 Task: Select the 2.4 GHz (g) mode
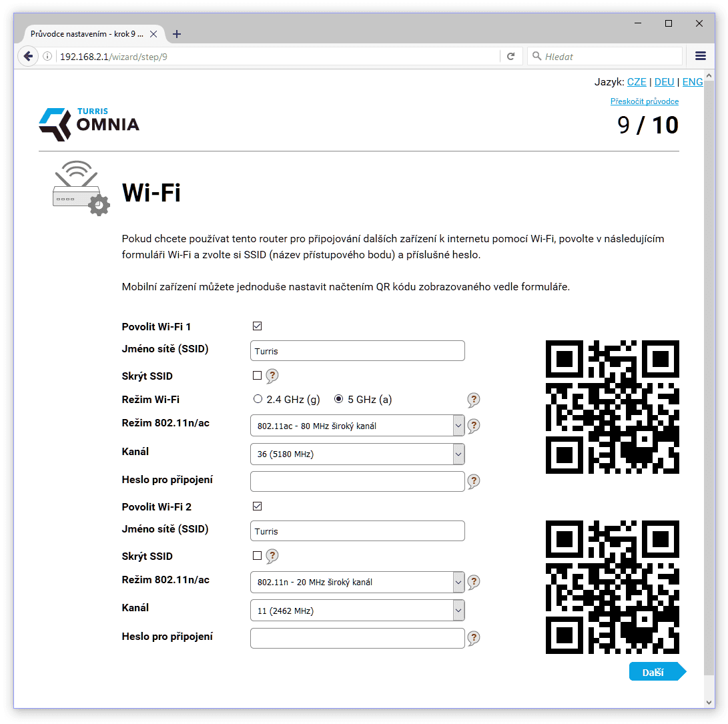(258, 399)
